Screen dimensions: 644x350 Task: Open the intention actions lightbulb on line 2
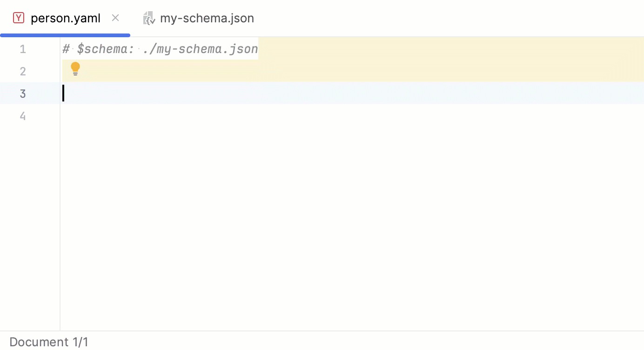pos(75,68)
